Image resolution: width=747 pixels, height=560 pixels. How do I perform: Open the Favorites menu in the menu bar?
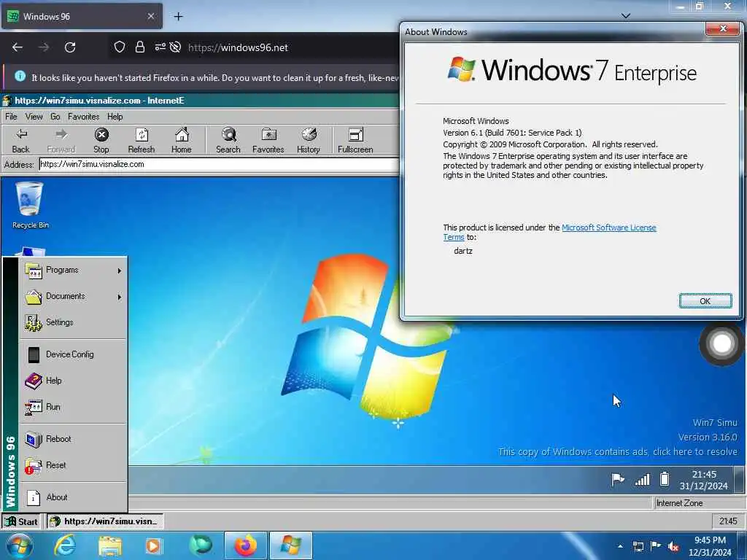[83, 117]
